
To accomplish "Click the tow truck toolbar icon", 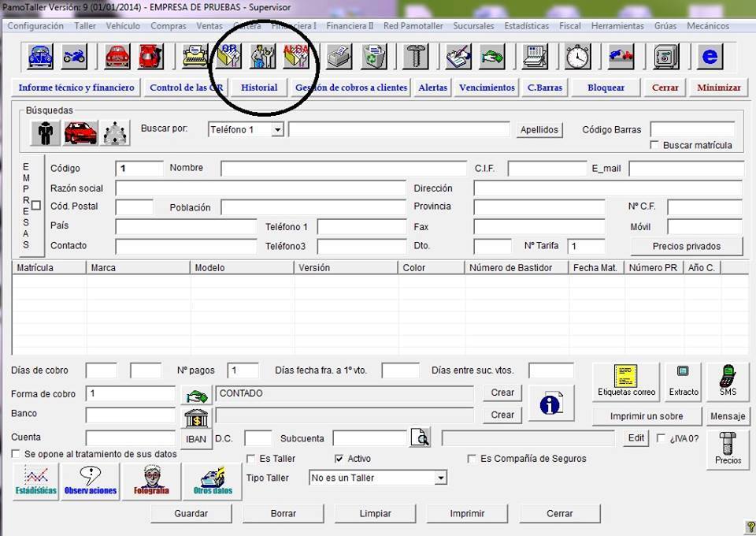I will (621, 57).
